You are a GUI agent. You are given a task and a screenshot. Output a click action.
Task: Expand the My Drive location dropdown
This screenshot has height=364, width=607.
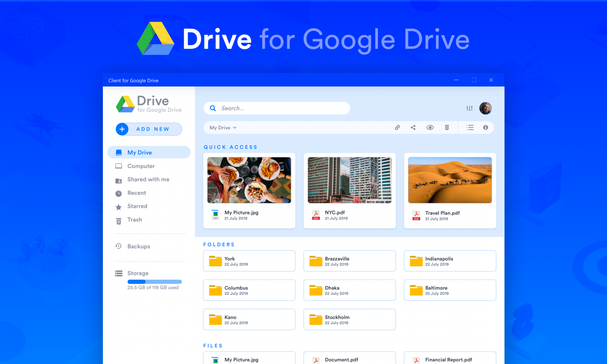(x=223, y=128)
